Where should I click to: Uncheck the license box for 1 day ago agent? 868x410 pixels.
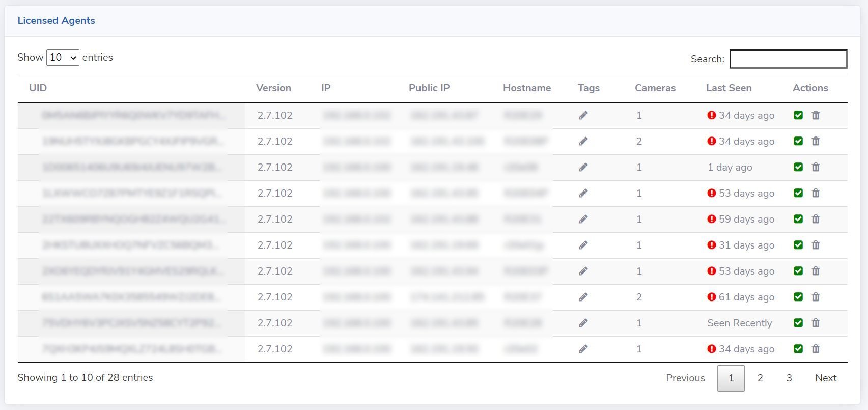coord(798,167)
